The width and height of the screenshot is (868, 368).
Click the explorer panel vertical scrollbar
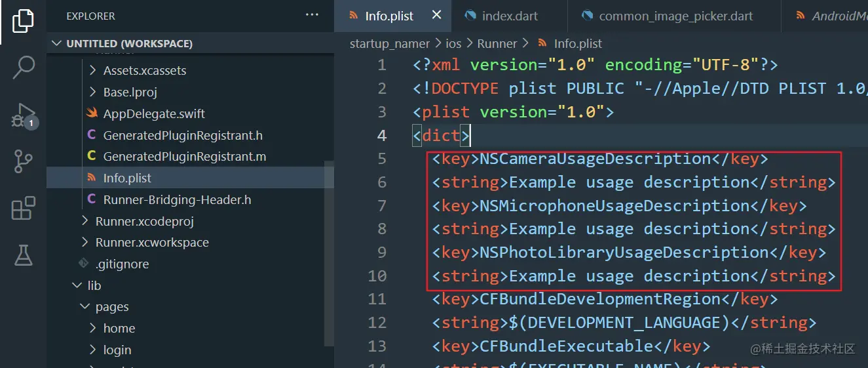(x=330, y=253)
